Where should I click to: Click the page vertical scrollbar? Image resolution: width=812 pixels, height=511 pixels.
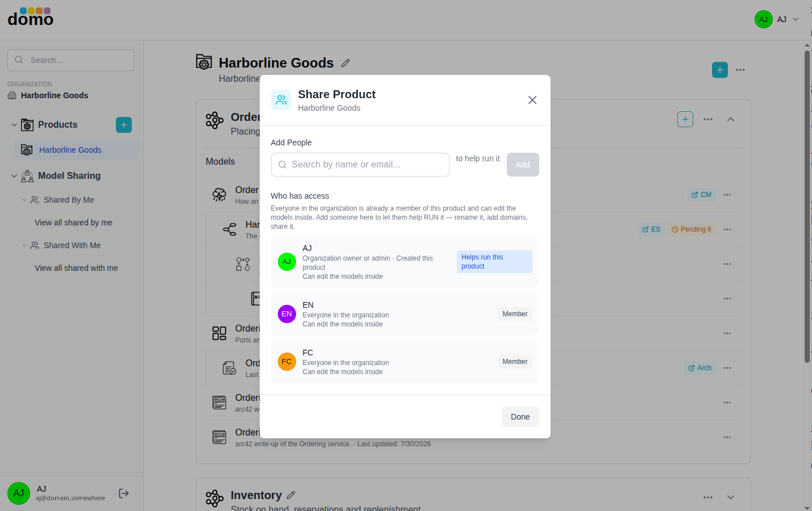807,207
